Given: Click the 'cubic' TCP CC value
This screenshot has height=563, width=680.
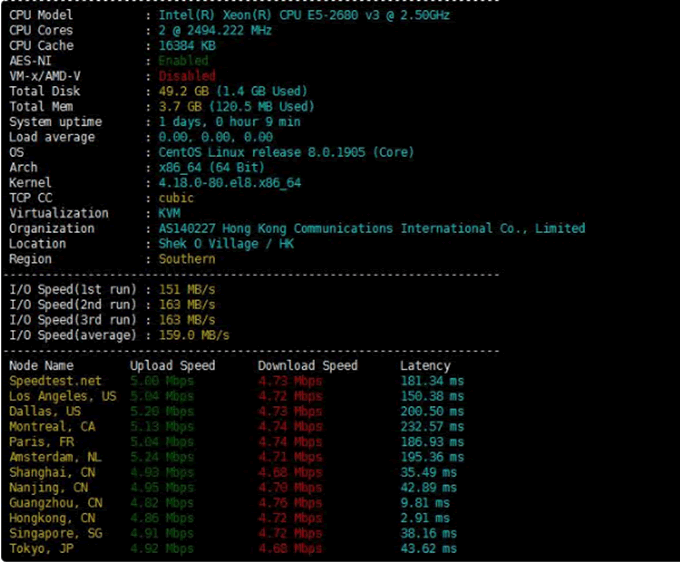Looking at the screenshot, I should click(176, 198).
